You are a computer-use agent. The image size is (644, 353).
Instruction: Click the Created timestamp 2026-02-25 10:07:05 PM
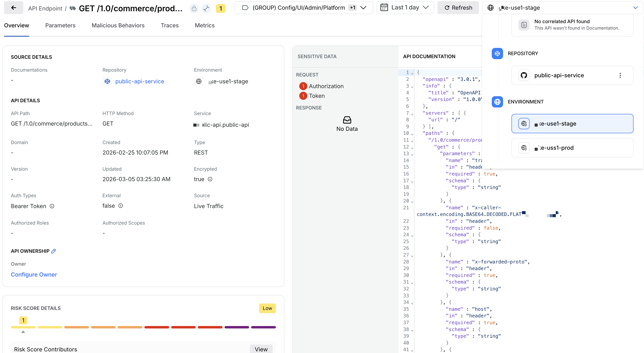(x=135, y=153)
